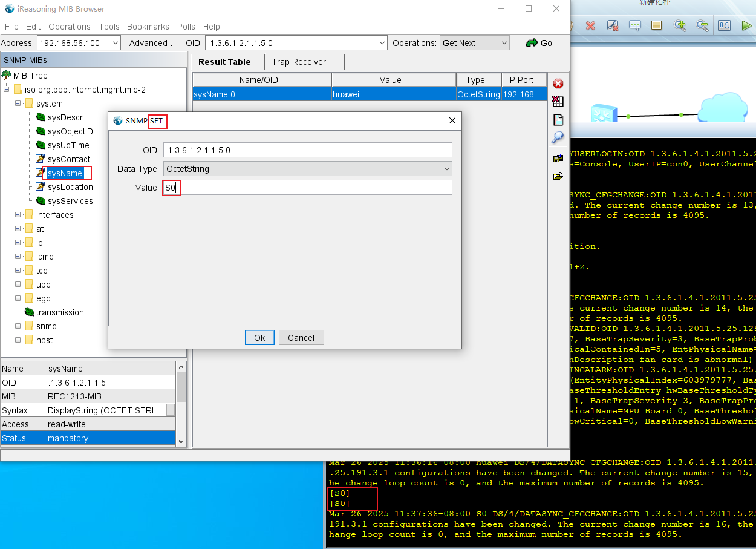Click the red stop icon in the results sidebar
This screenshot has width=756, height=549.
pos(558,83)
